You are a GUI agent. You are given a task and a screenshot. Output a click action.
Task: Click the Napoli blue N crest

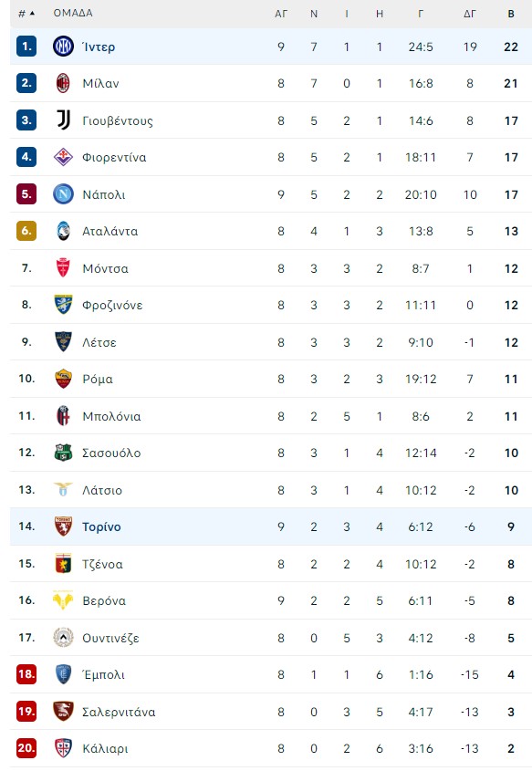[63, 194]
